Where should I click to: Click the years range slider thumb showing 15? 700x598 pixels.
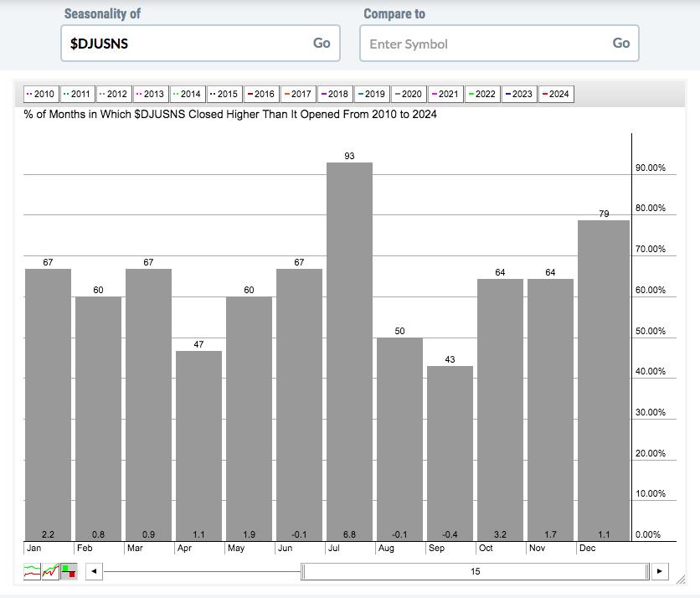click(x=476, y=572)
